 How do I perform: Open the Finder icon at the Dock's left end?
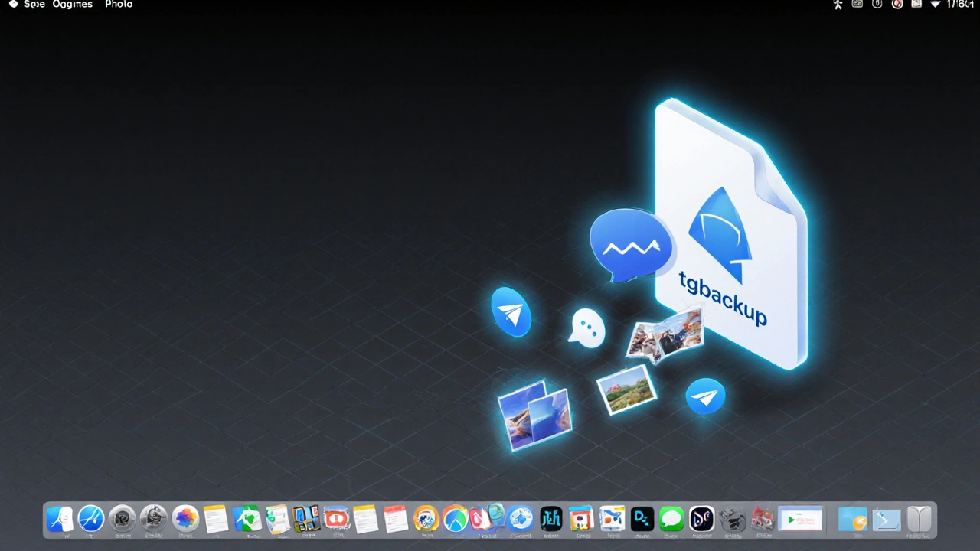pyautogui.click(x=60, y=519)
